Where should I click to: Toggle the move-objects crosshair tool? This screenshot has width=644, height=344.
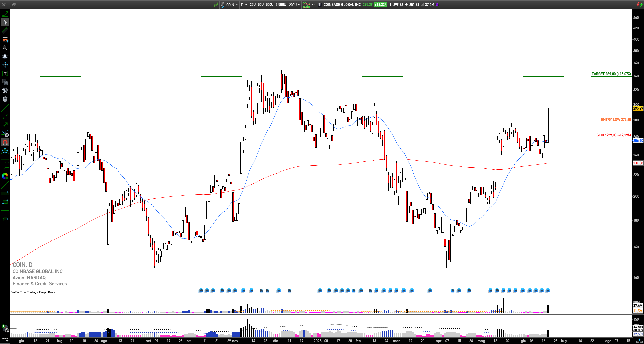[5, 65]
